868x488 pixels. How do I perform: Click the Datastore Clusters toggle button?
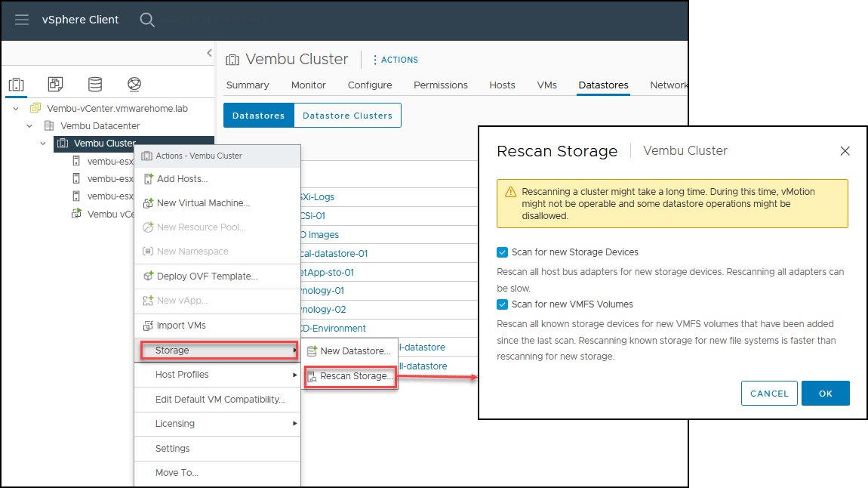pos(348,116)
